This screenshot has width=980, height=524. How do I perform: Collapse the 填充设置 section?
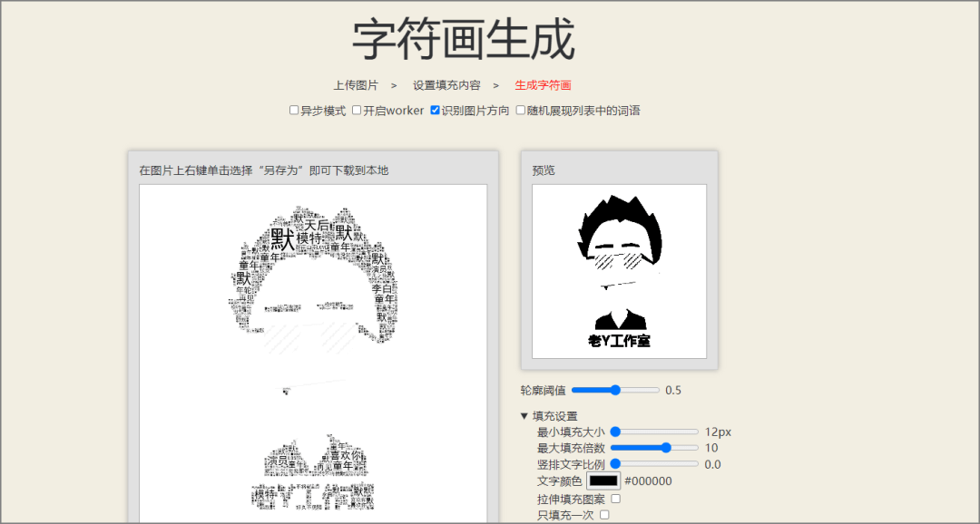tap(524, 416)
